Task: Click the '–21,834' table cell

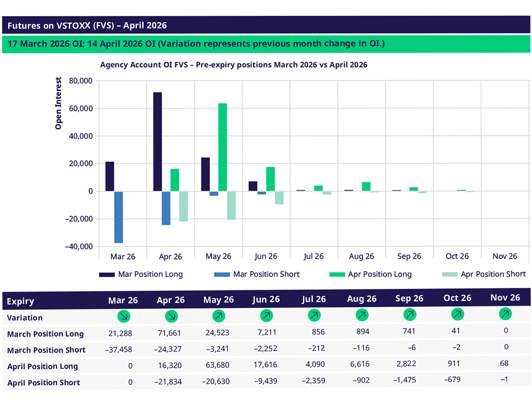Action: click(168, 382)
